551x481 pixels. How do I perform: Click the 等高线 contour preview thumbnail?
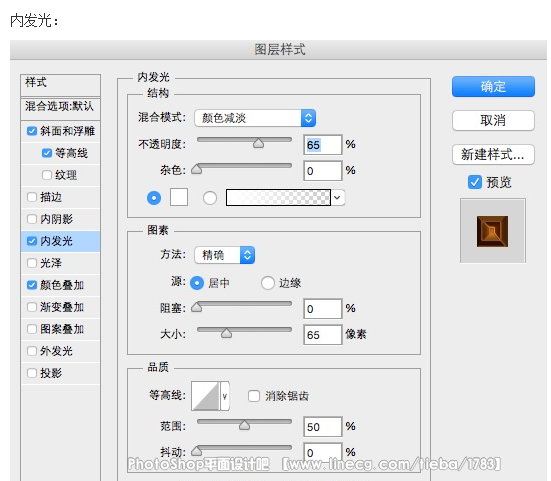[x=206, y=396]
